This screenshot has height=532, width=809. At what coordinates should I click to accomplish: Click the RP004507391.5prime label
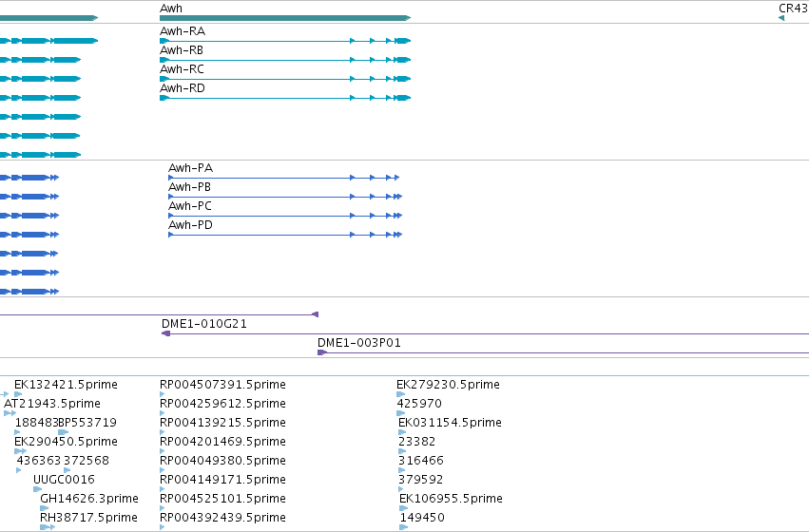click(222, 385)
